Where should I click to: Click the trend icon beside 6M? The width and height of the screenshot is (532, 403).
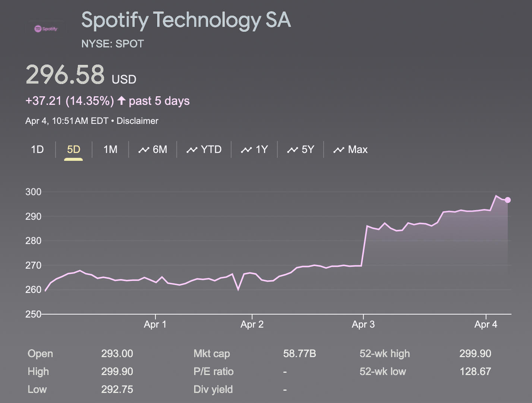[144, 150]
